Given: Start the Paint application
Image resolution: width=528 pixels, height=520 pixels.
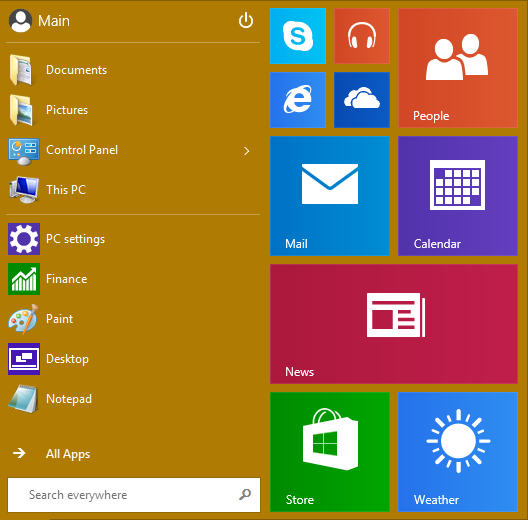Looking at the screenshot, I should point(133,319).
